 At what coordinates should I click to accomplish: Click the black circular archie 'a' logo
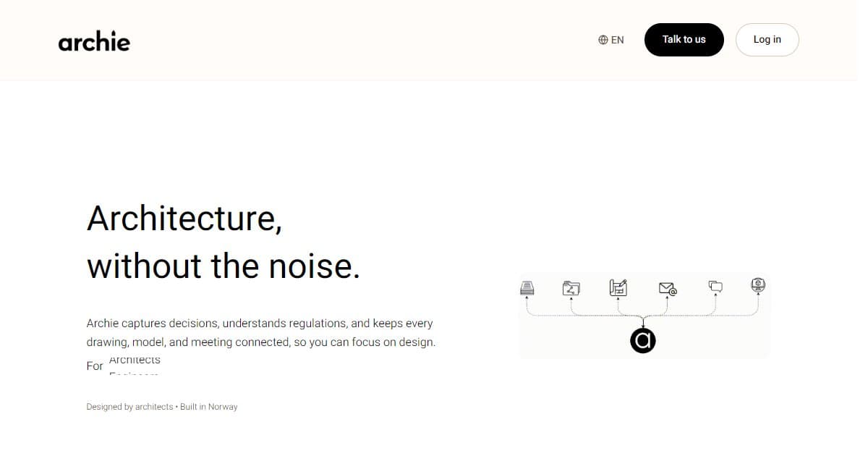[x=642, y=341]
